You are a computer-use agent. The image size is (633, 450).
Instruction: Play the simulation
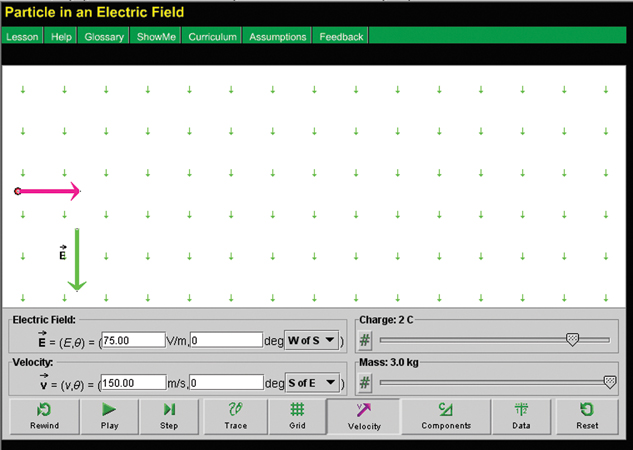click(x=109, y=417)
